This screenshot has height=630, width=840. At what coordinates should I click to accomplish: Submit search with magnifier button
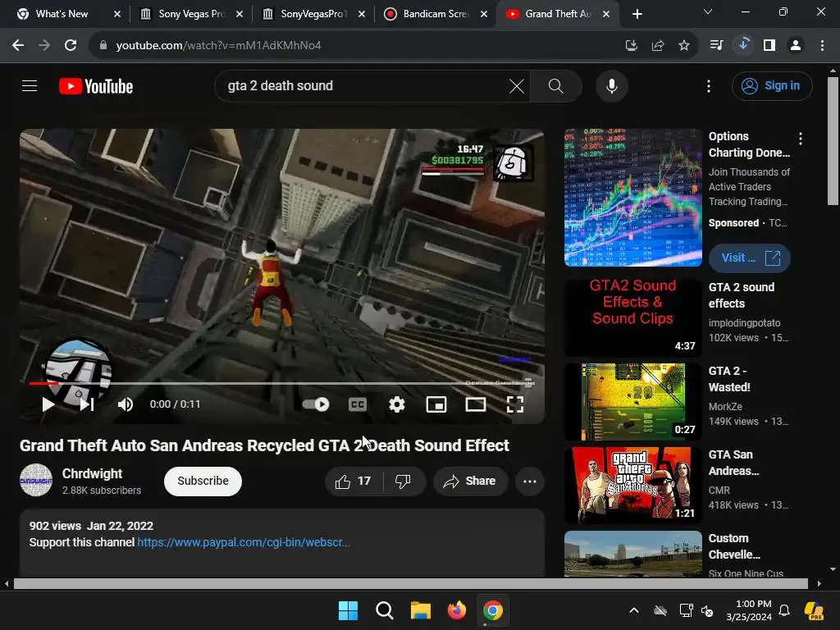tap(555, 85)
